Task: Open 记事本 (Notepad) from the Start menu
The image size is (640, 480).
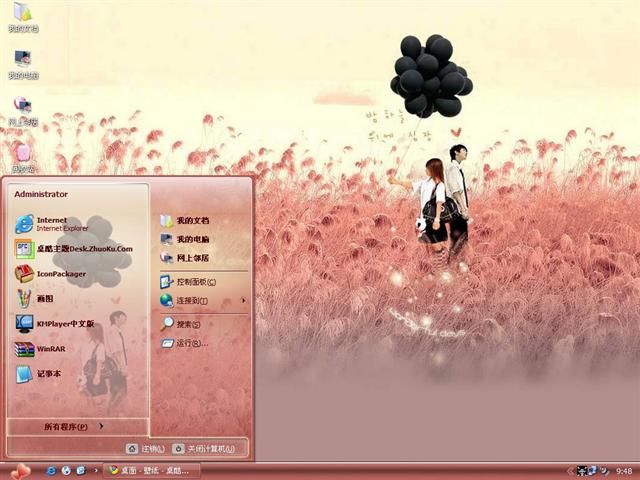Action: [x=78, y=374]
